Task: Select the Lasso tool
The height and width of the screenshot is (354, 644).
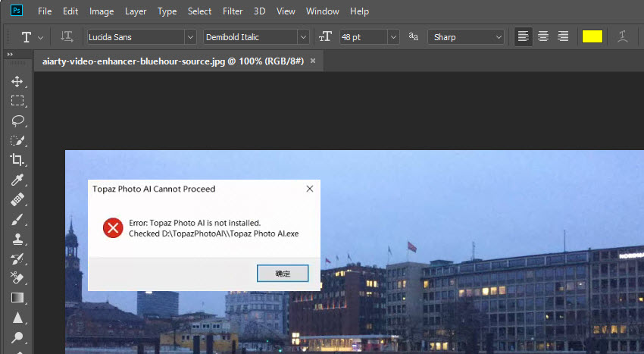Action: pos(17,121)
